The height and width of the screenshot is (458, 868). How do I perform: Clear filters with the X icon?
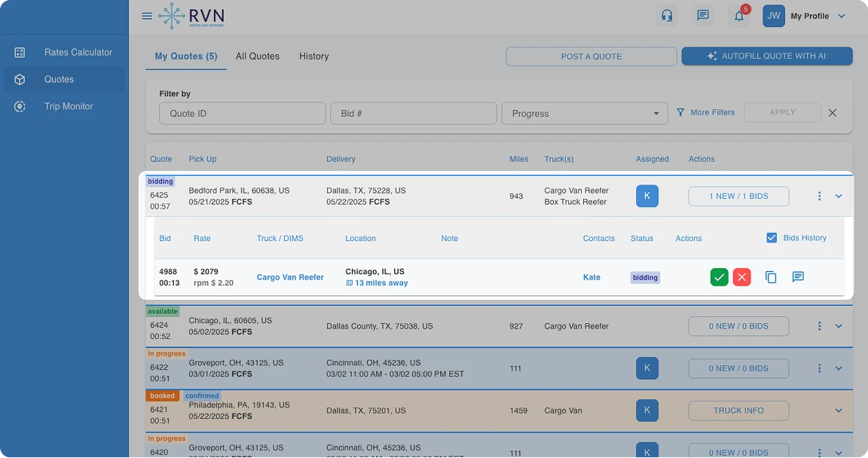click(x=832, y=113)
